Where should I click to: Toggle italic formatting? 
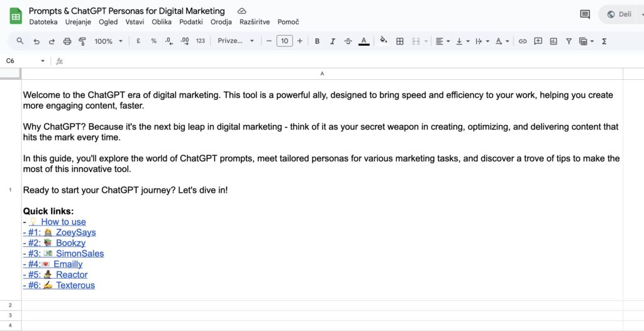click(333, 41)
